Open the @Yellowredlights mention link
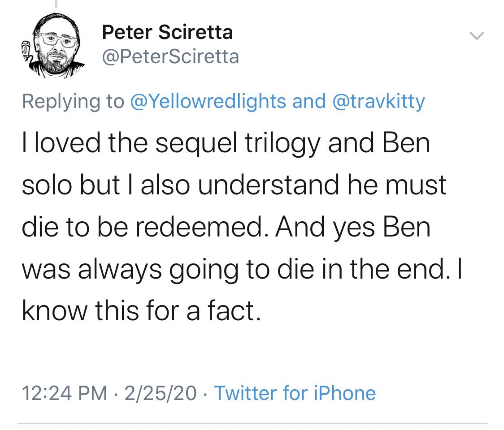Image resolution: width=504 pixels, height=430 pixels. click(x=207, y=101)
